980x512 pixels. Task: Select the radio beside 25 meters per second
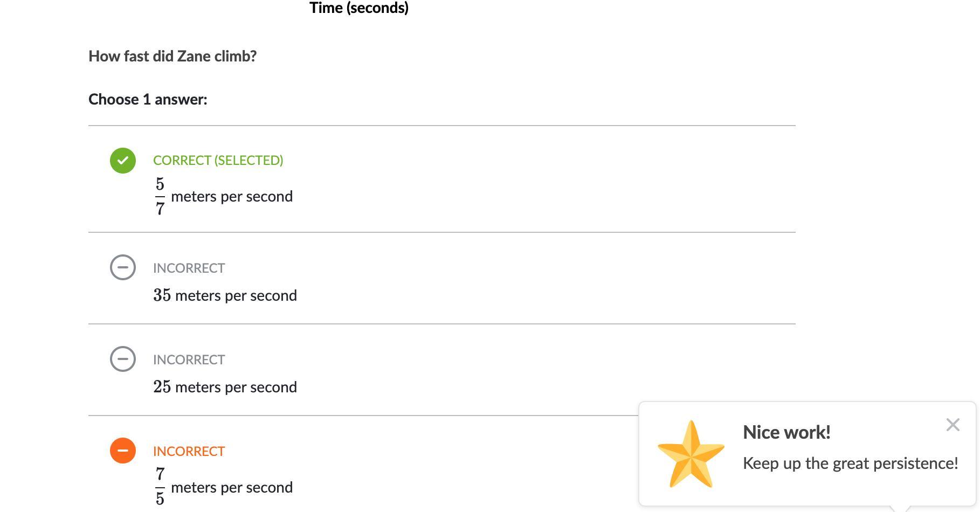[123, 359]
